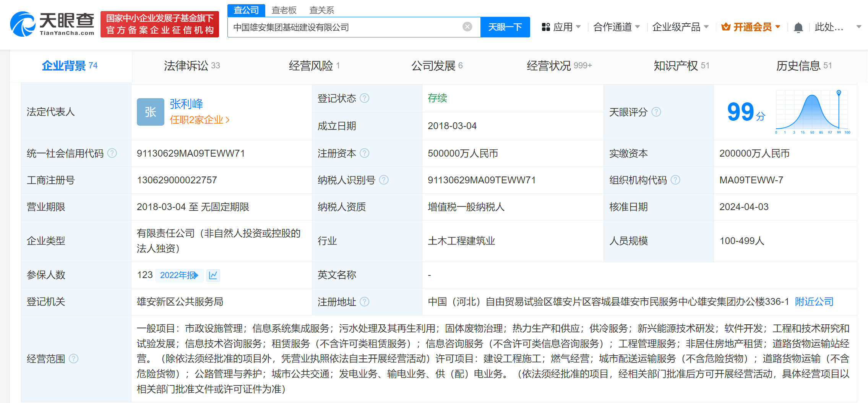868x403 pixels.
Task: Click help icon beside 注册地址
Action: [365, 302]
